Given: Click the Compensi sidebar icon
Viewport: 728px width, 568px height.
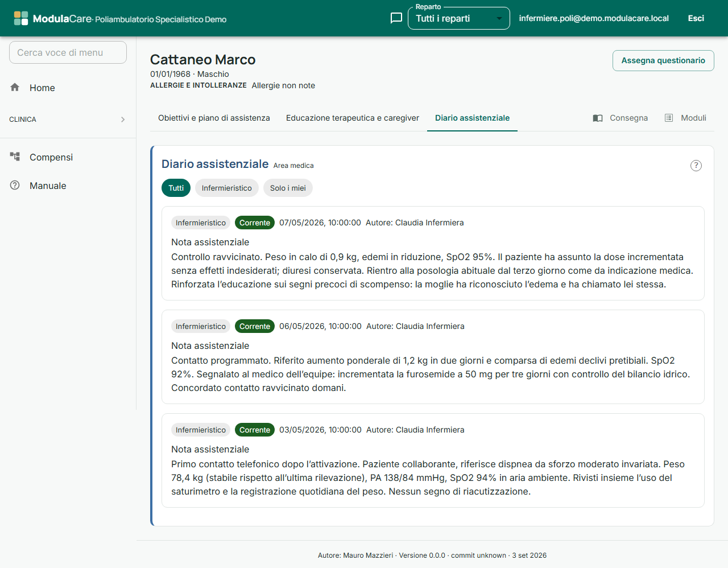Looking at the screenshot, I should click(x=15, y=157).
